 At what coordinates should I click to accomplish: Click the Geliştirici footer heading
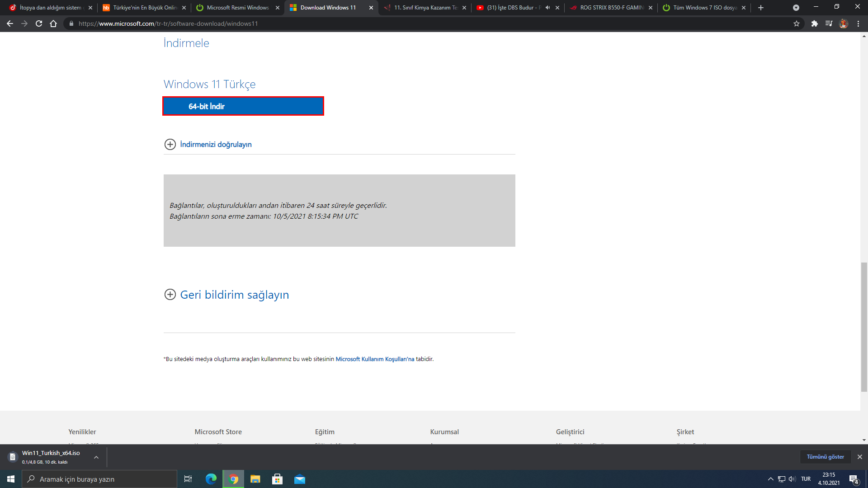pyautogui.click(x=570, y=432)
